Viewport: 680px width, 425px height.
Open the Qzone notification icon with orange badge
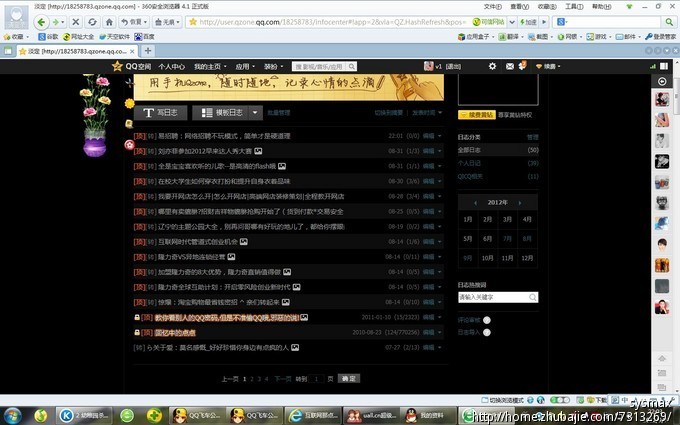(x=522, y=66)
